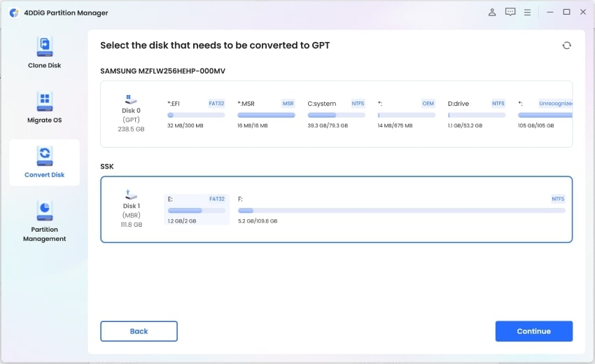Close the Partition Manager window
This screenshot has width=595, height=364.
[x=583, y=12]
